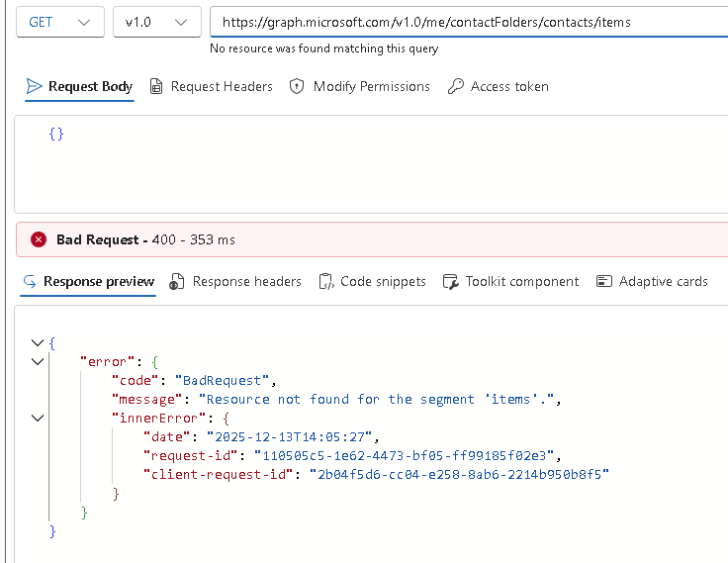Click the "message" key
728x563 pixels.
pos(147,400)
